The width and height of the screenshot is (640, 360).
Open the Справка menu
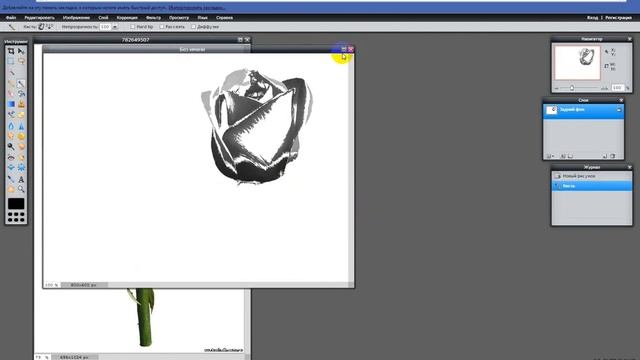(x=224, y=18)
